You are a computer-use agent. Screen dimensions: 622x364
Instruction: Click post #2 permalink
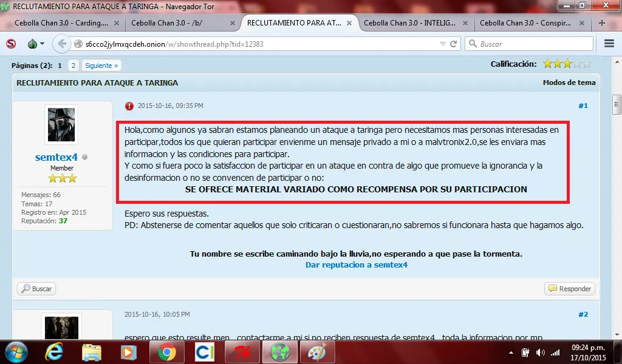583,314
